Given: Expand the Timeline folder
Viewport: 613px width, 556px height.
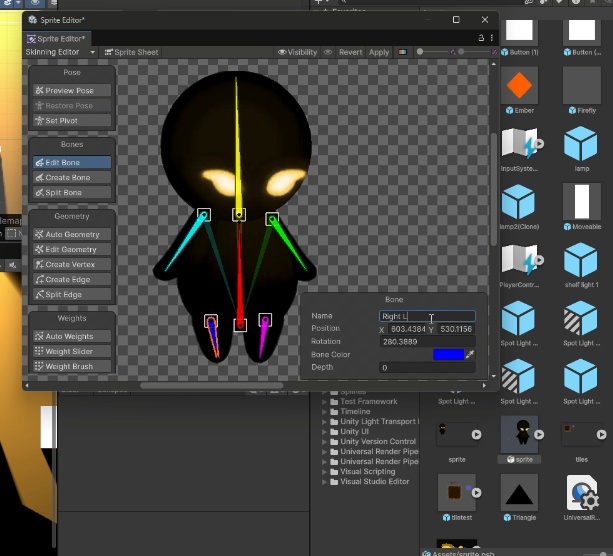Looking at the screenshot, I should coord(324,412).
